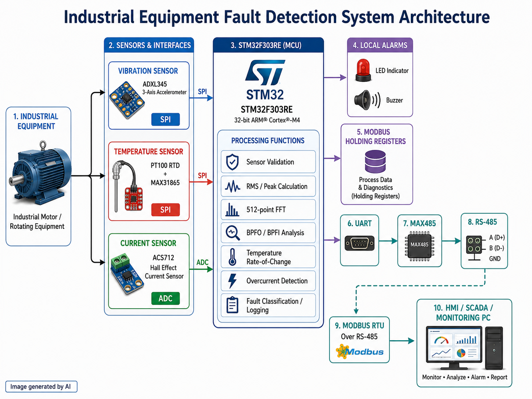Image resolution: width=532 pixels, height=399 pixels.
Task: Click the 5. MODBUS HOLDING REGISTERS title
Action: click(x=375, y=137)
